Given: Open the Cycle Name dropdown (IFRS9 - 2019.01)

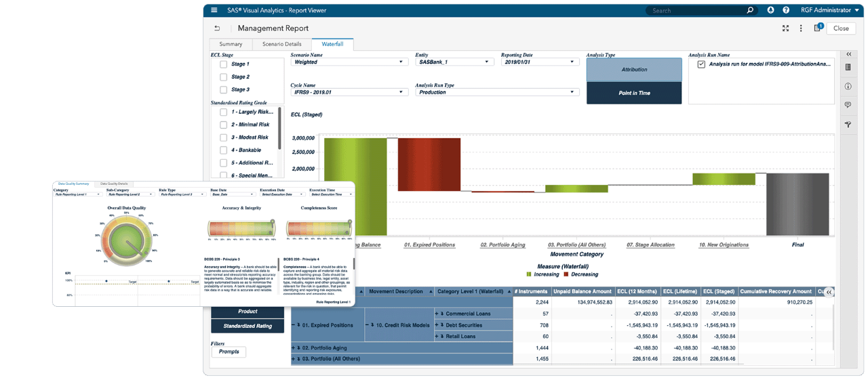Looking at the screenshot, I should [x=348, y=92].
